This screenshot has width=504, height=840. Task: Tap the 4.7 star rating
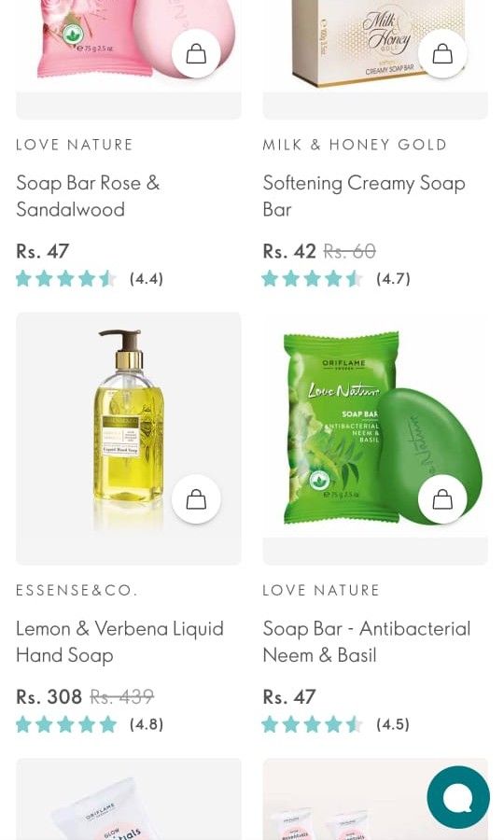coord(336,278)
